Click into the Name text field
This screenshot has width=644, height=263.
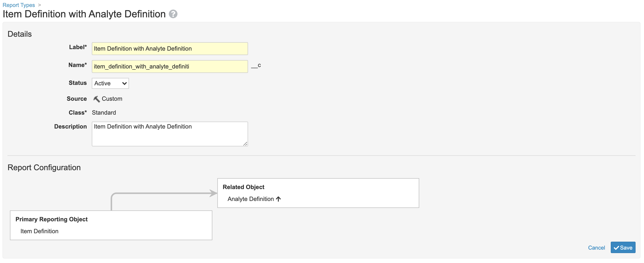tap(170, 66)
